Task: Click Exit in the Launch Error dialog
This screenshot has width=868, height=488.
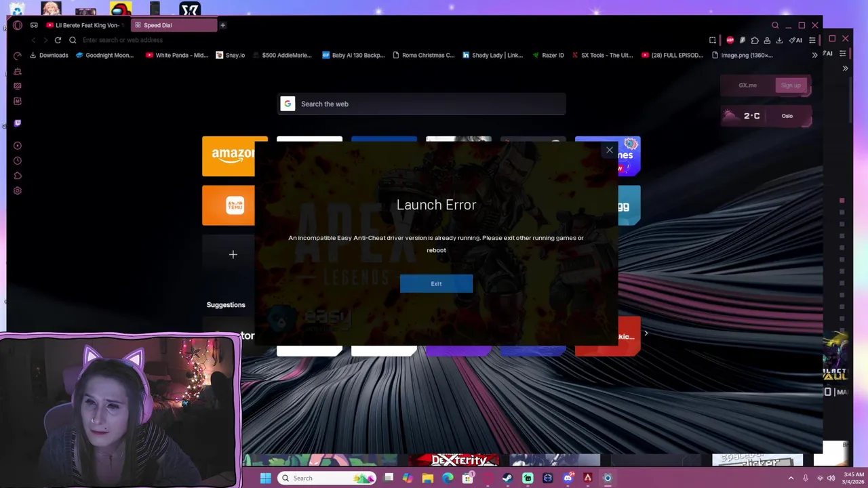Action: point(436,283)
